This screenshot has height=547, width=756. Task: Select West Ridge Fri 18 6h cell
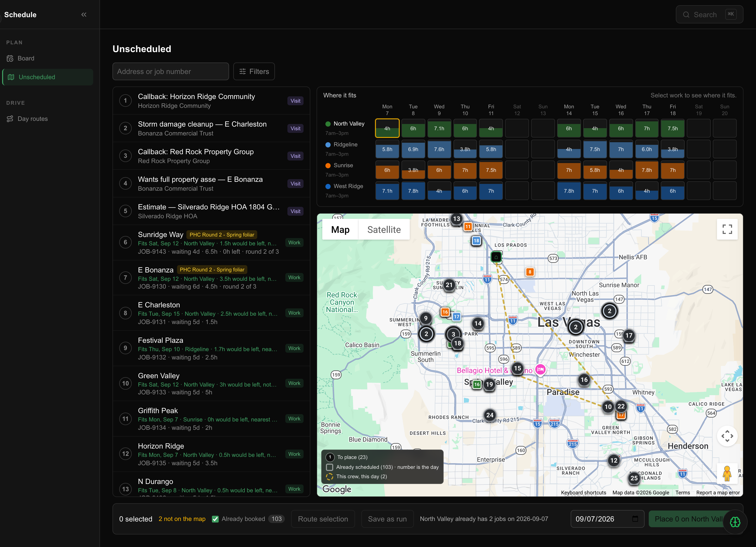click(673, 191)
